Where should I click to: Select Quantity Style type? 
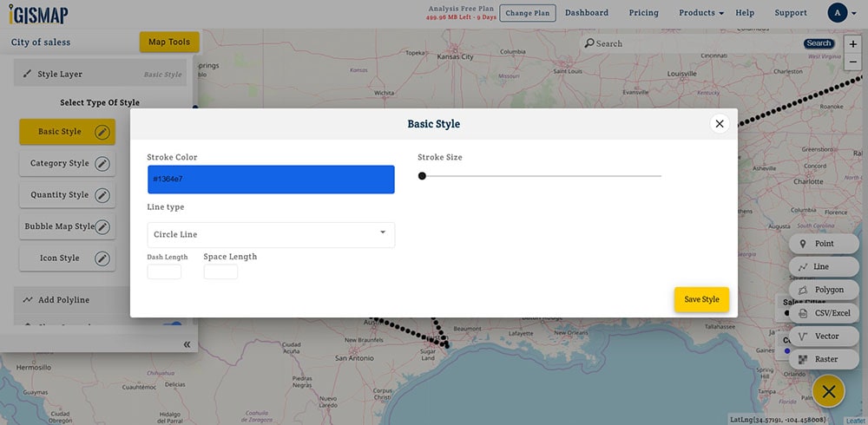coord(68,195)
